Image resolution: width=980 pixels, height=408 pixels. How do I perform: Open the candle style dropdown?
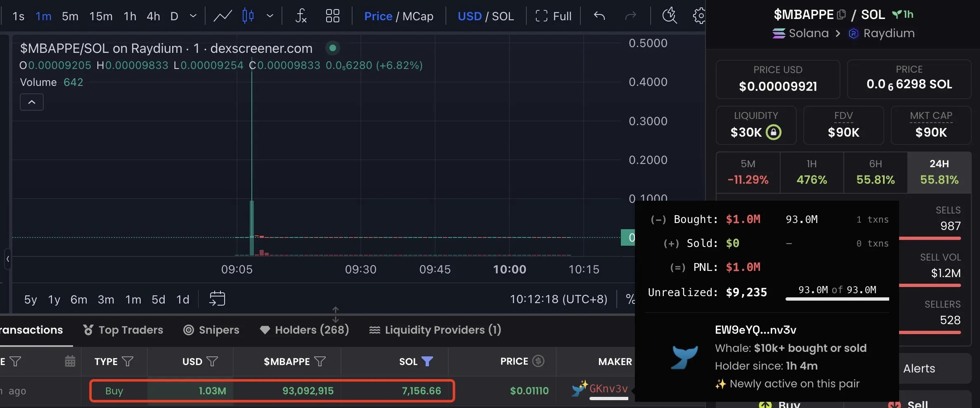(x=270, y=16)
